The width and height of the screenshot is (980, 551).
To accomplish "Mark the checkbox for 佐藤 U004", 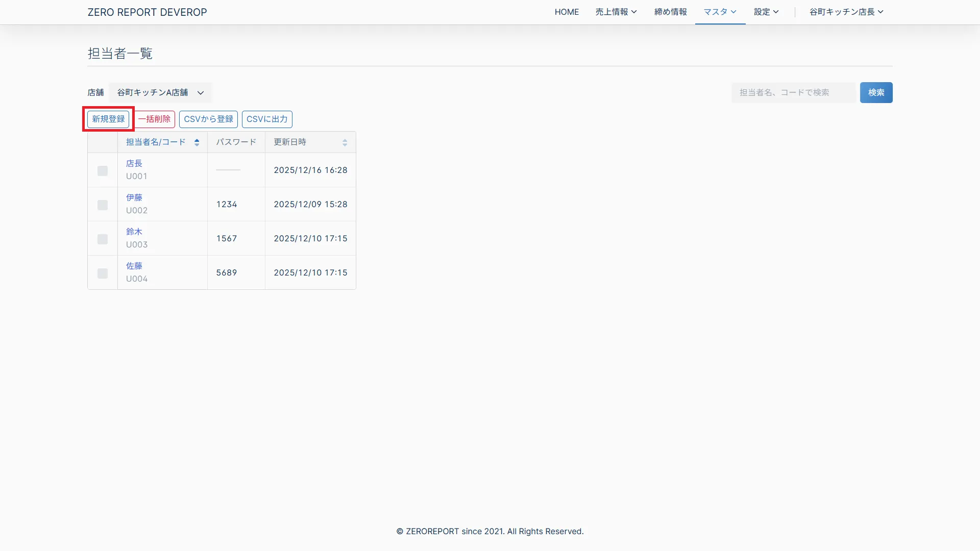I will (x=103, y=273).
